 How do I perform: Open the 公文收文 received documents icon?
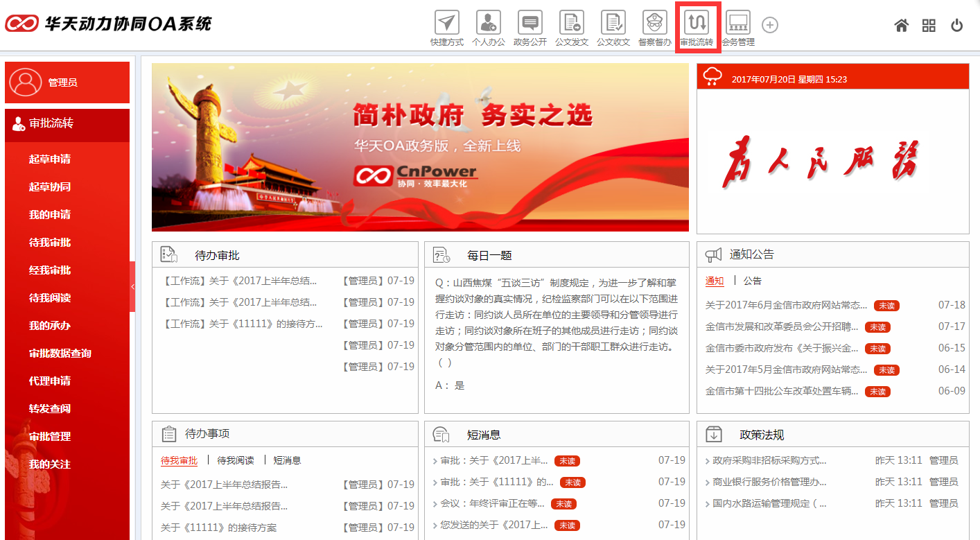[613, 26]
